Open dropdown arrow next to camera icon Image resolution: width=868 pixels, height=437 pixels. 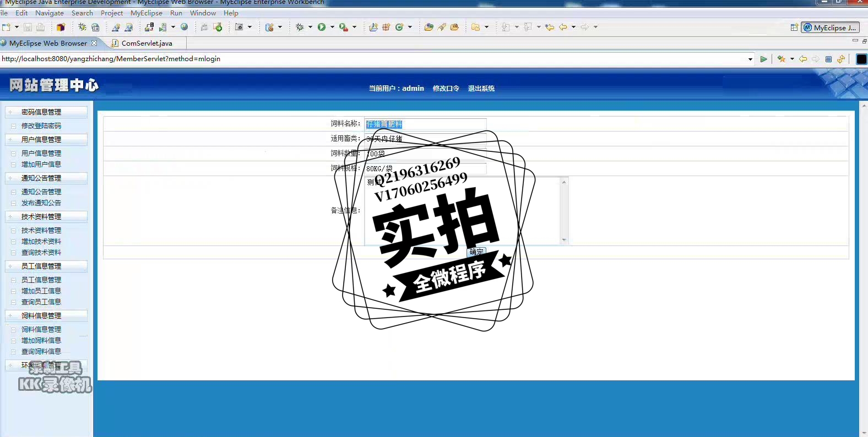click(249, 27)
